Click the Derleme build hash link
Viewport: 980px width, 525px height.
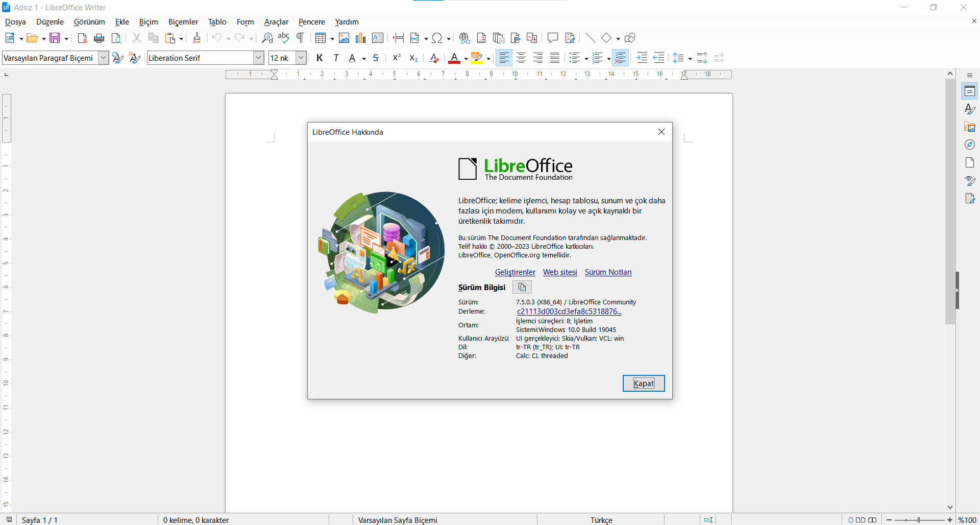[x=569, y=312]
